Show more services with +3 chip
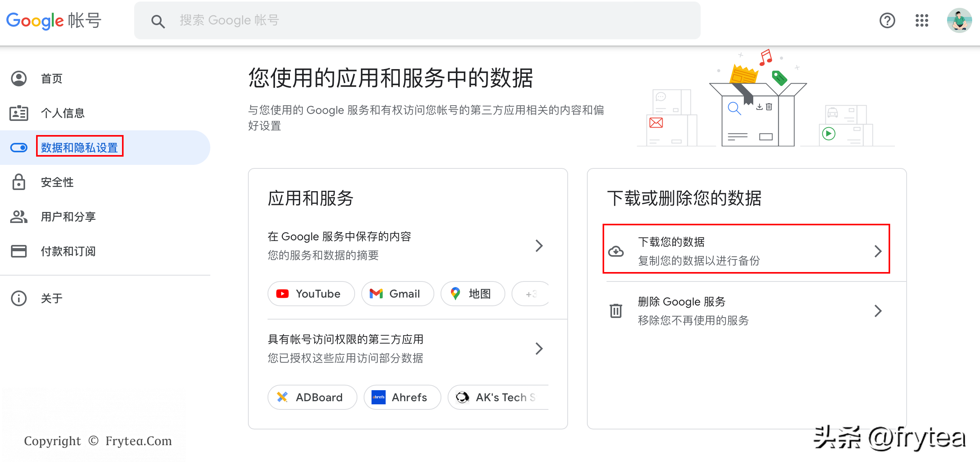 click(x=530, y=294)
